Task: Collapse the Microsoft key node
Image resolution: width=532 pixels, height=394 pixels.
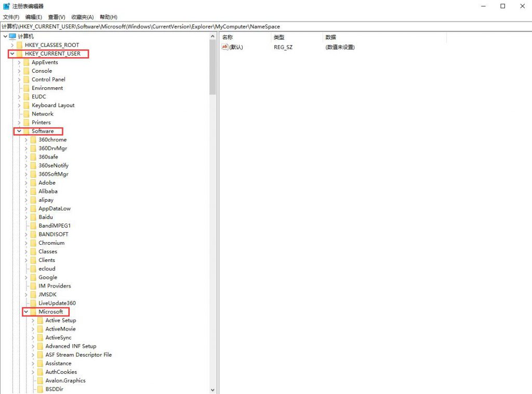Action: click(x=26, y=312)
